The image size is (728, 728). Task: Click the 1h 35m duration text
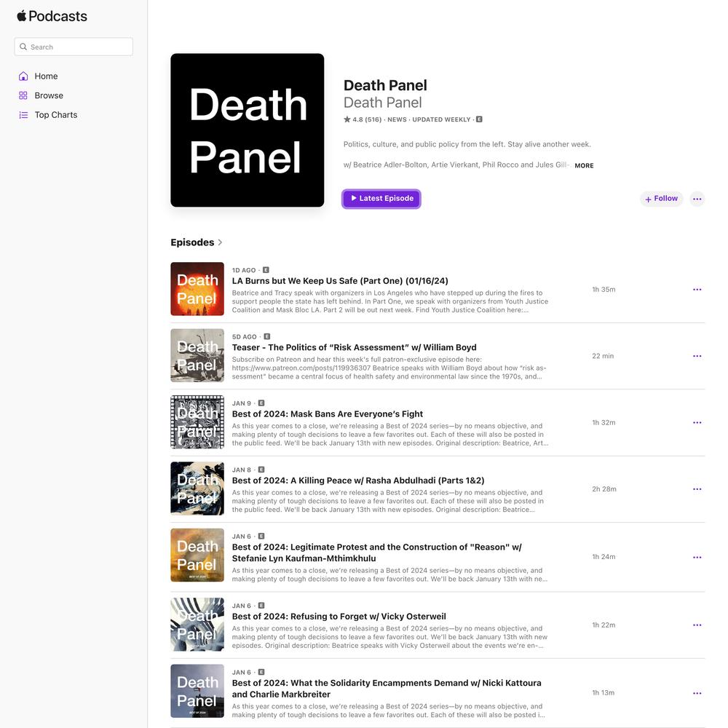click(x=604, y=289)
